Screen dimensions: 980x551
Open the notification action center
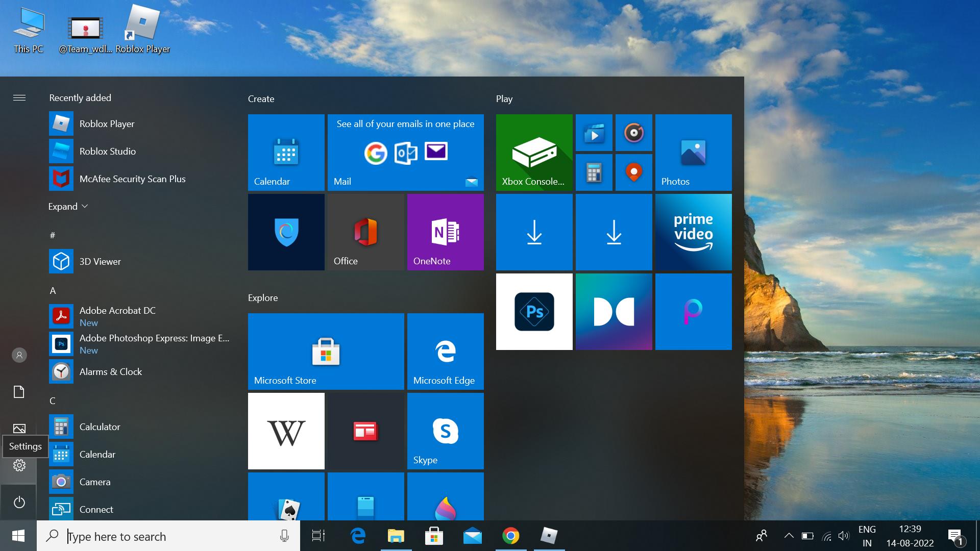click(955, 536)
